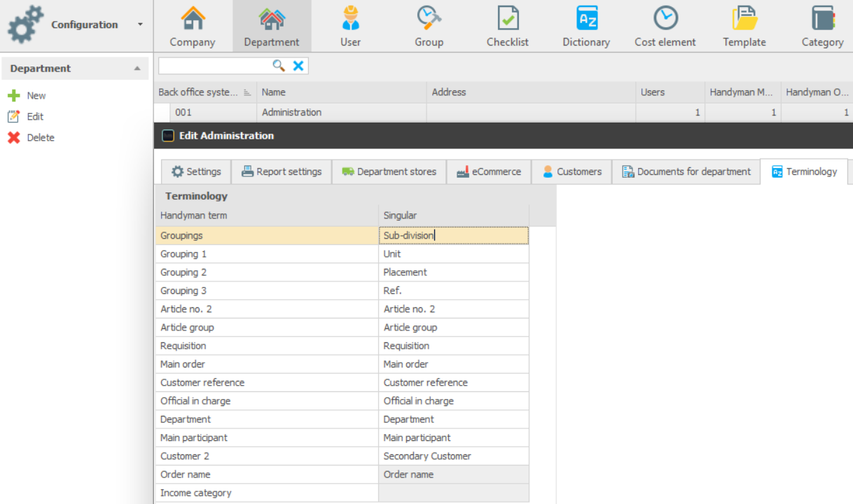Screen dimensions: 853x504
Task: Open the Documents for department tab
Action: click(686, 171)
